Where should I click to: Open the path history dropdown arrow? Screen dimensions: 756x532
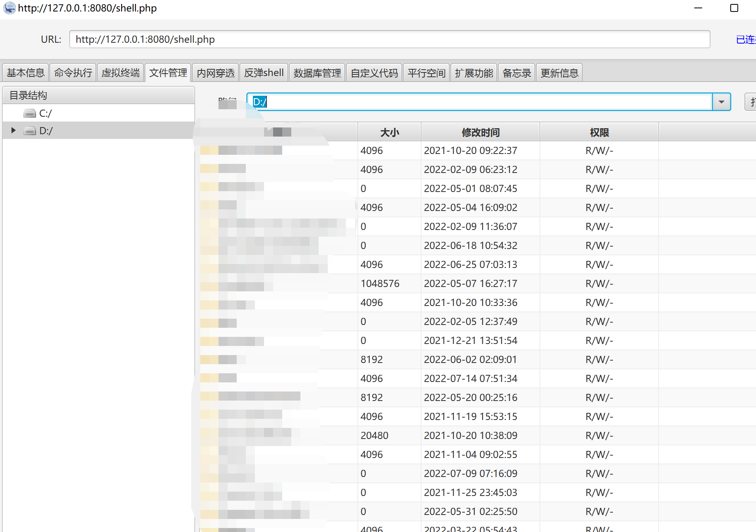tap(721, 102)
